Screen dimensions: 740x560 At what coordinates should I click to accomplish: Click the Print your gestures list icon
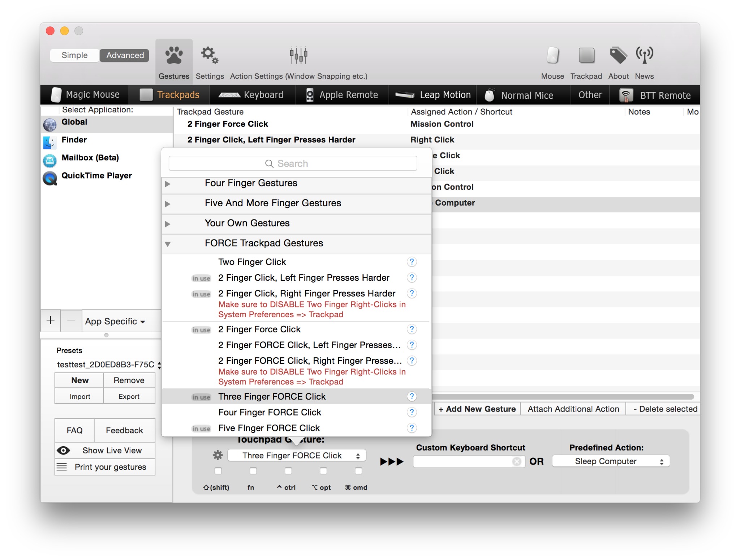click(x=62, y=467)
